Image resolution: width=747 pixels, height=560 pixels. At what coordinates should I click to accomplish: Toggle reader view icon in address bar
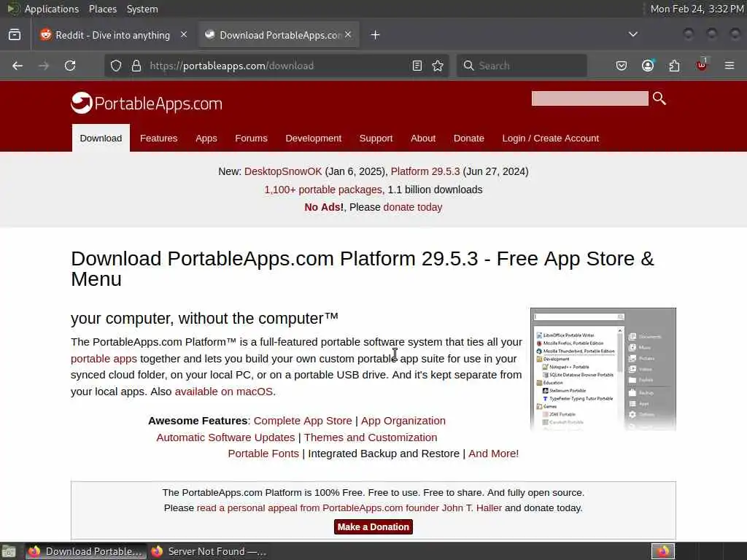click(x=417, y=66)
